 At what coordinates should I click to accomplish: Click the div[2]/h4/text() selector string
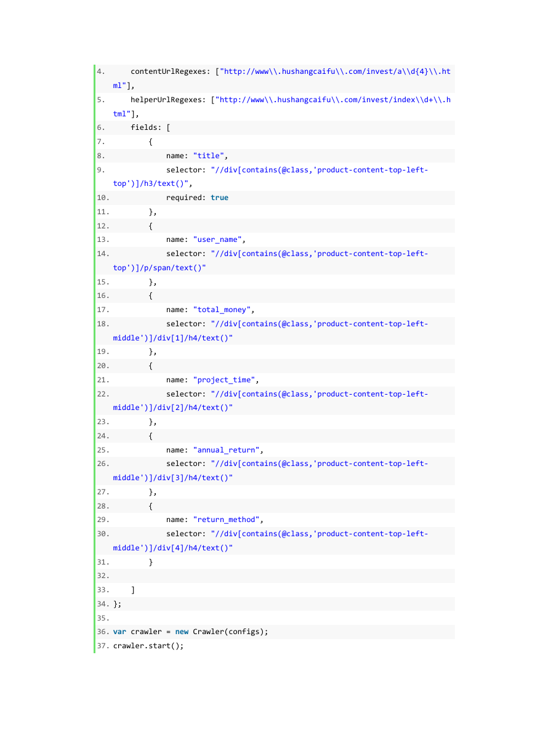pyautogui.click(x=271, y=401)
